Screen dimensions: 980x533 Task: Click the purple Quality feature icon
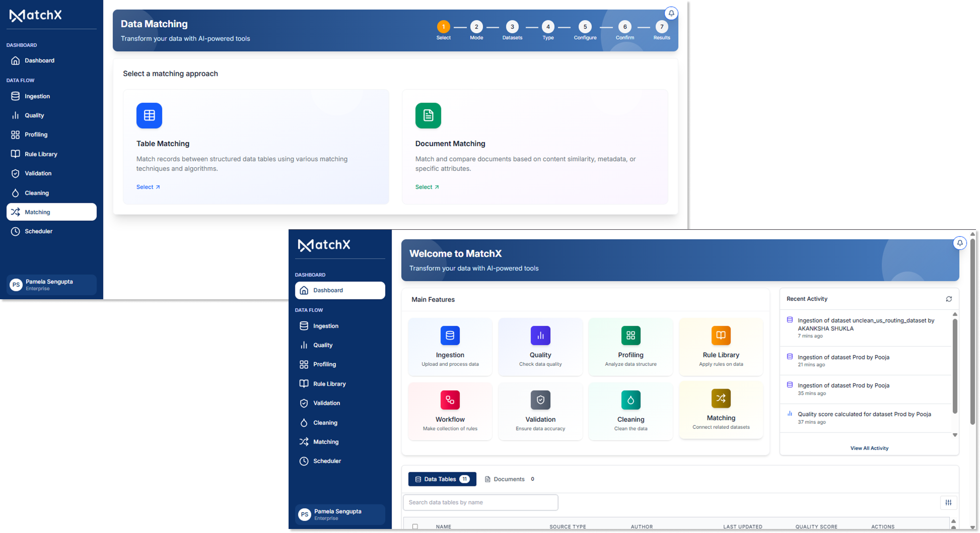(x=540, y=336)
